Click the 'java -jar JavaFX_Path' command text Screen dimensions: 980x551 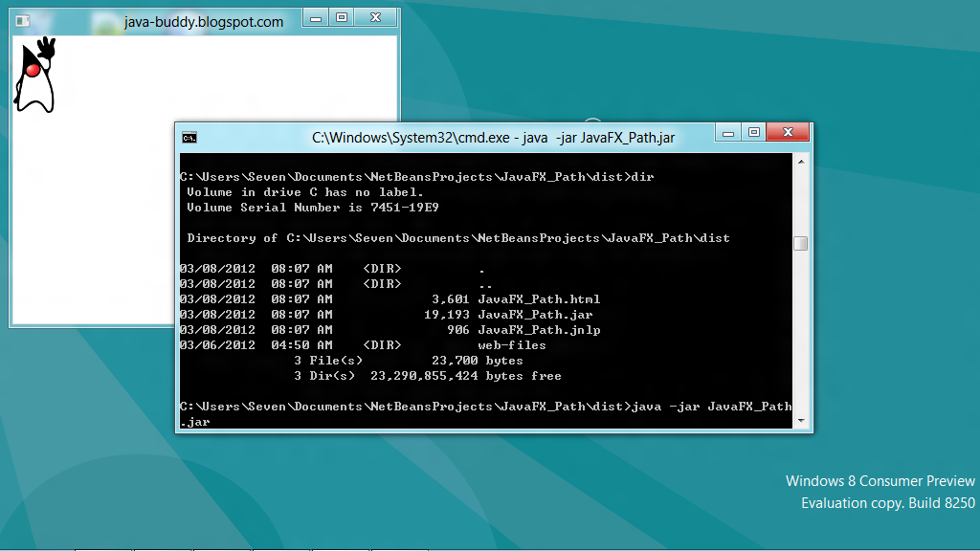tap(711, 407)
